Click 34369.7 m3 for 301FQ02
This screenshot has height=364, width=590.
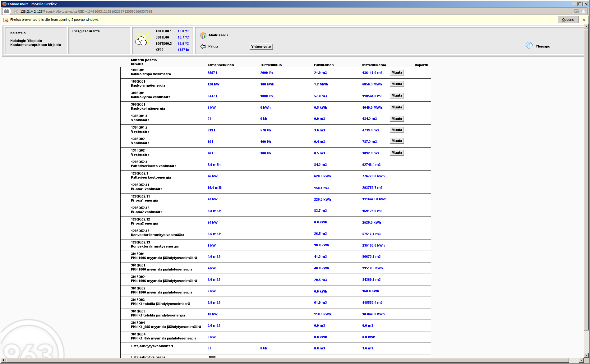[x=371, y=280]
